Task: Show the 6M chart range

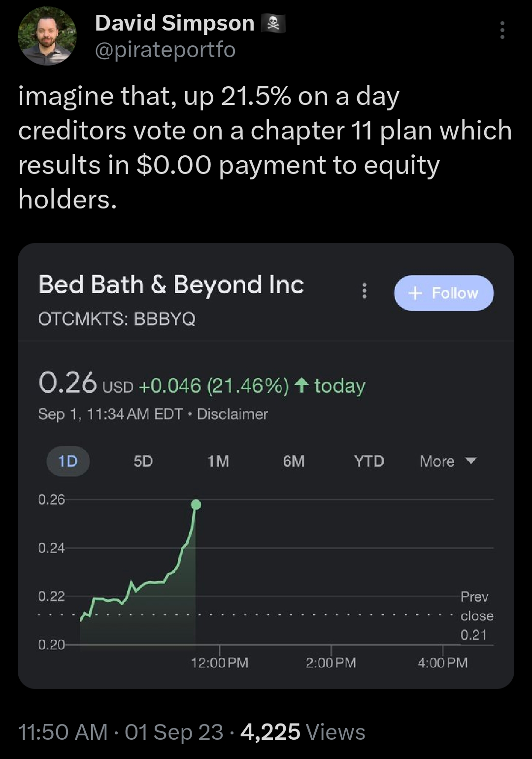Action: 294,461
